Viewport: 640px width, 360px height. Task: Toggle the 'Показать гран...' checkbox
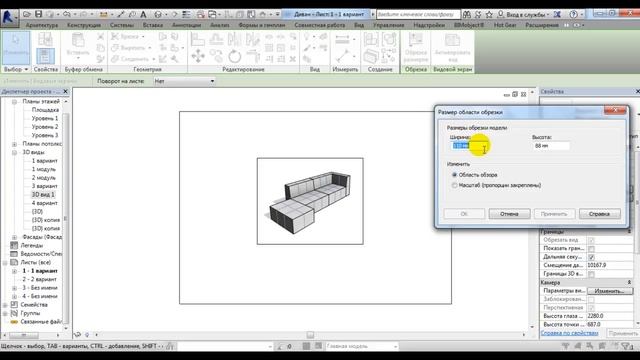[591, 249]
